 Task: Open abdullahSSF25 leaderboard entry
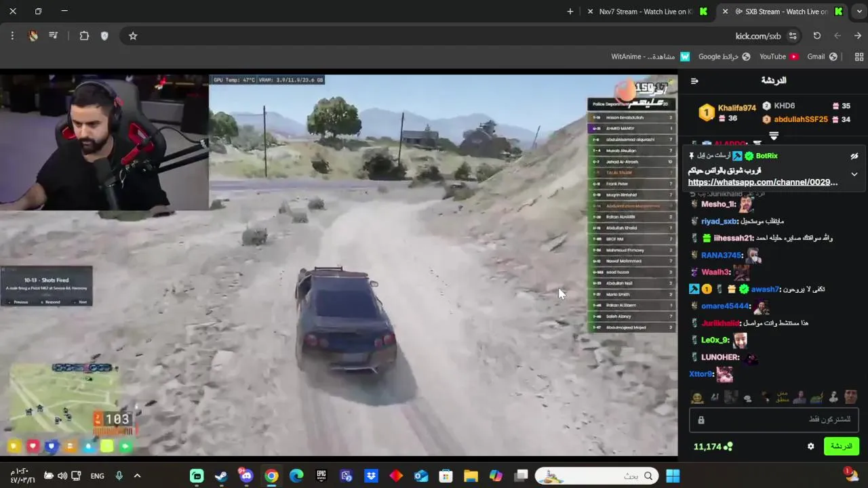click(806, 119)
